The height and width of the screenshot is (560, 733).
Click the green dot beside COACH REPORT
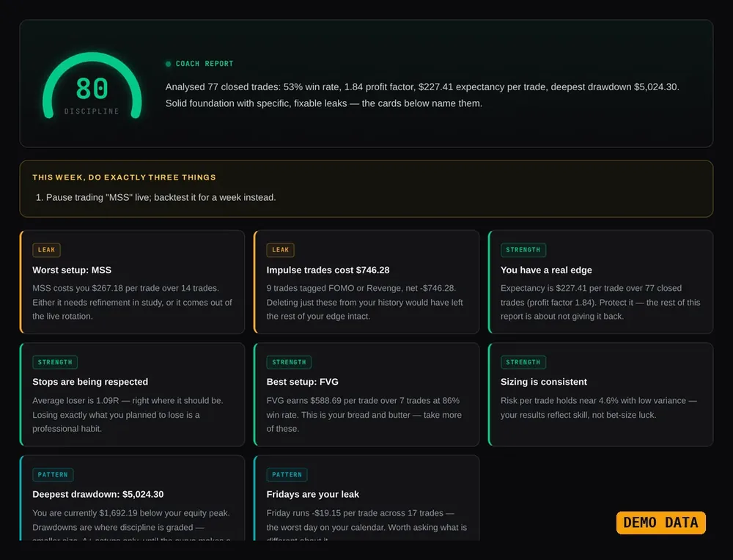point(169,64)
